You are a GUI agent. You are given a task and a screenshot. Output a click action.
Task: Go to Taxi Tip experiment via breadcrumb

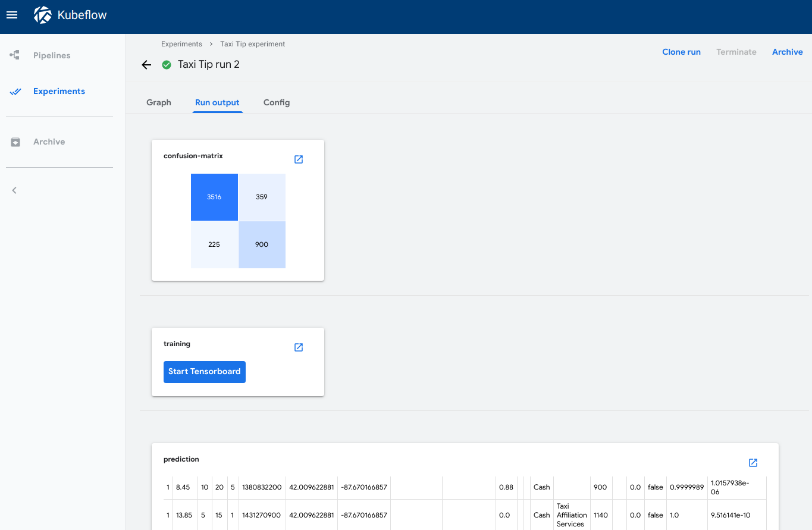pyautogui.click(x=252, y=43)
